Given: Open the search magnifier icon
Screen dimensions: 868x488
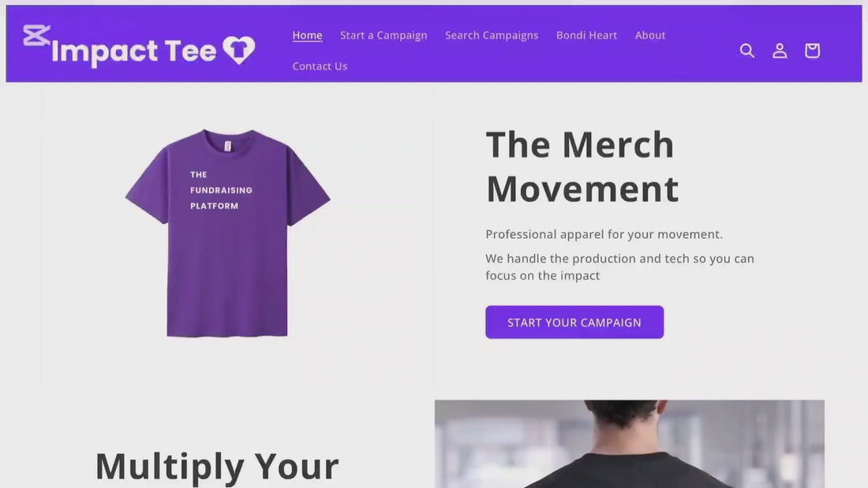Looking at the screenshot, I should click(746, 51).
